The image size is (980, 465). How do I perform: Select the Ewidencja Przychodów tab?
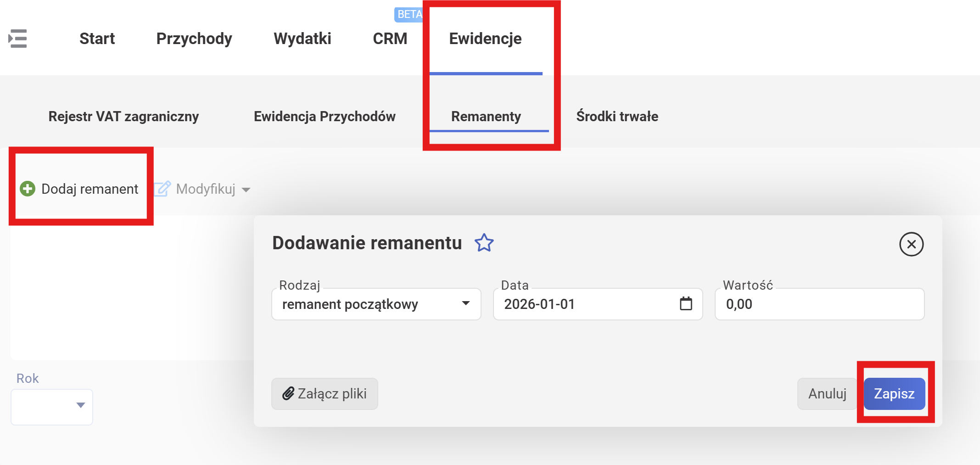pos(325,117)
